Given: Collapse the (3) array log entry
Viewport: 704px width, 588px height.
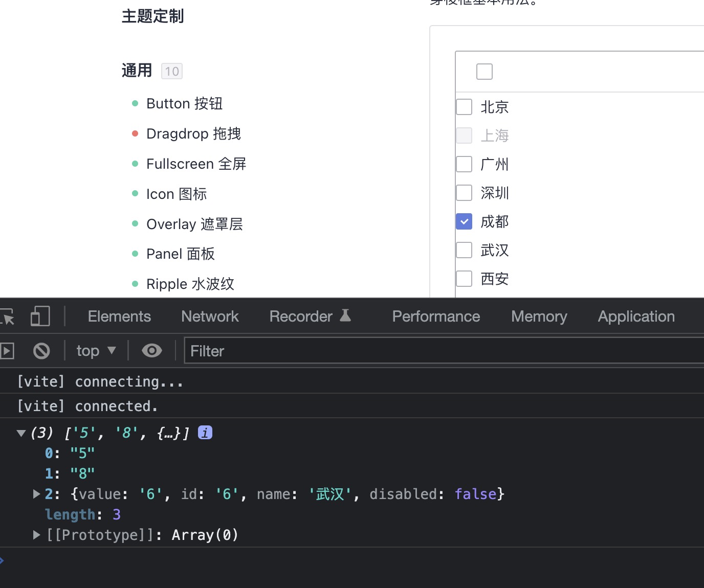Looking at the screenshot, I should tap(21, 433).
